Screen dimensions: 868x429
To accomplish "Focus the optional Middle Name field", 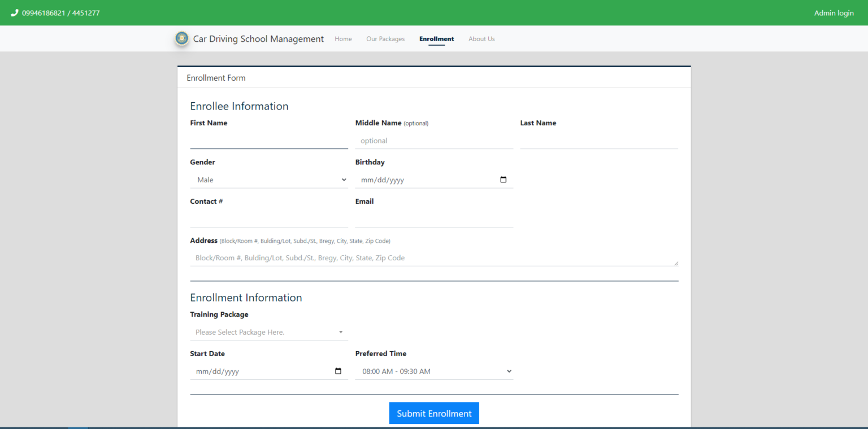I will [434, 141].
